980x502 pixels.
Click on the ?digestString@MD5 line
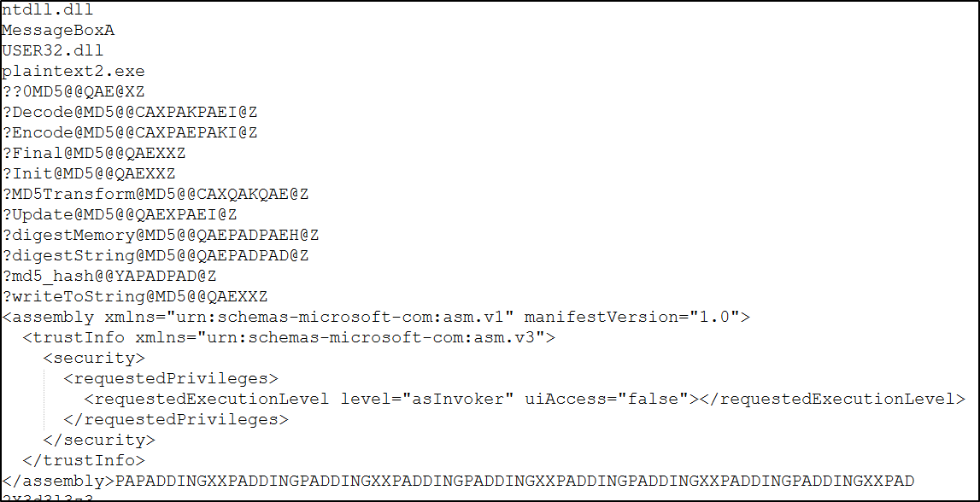tap(155, 256)
